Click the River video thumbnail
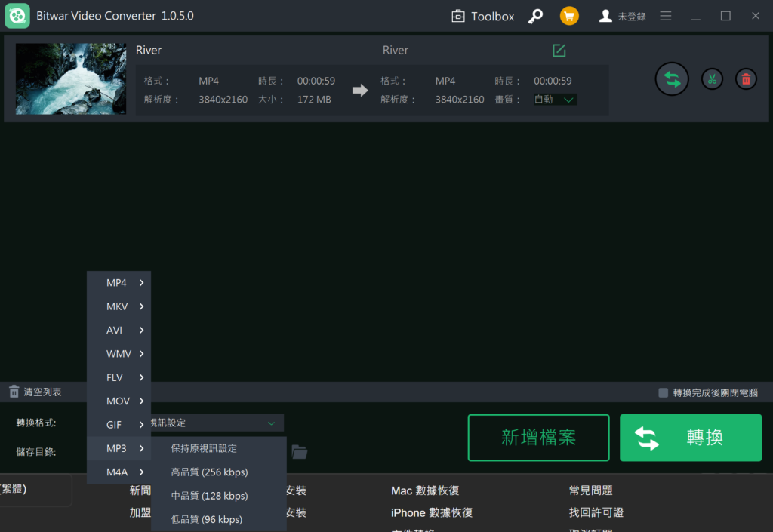This screenshot has height=532, width=773. tap(71, 78)
